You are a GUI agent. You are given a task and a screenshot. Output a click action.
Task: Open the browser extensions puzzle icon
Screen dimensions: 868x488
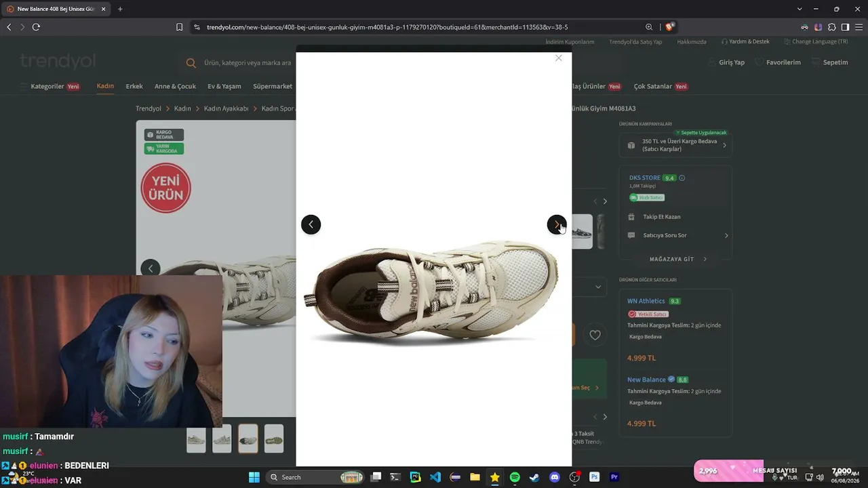tap(832, 27)
